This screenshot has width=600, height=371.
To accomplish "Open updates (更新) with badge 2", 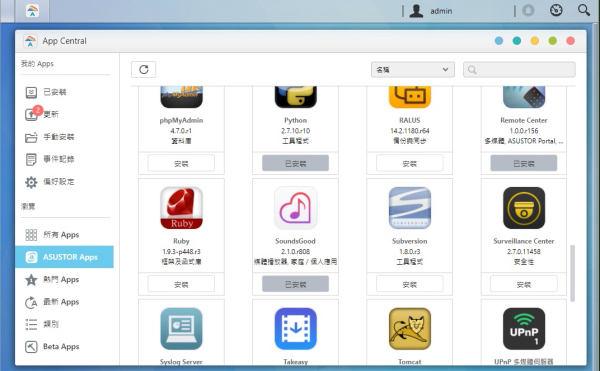I will click(64, 114).
